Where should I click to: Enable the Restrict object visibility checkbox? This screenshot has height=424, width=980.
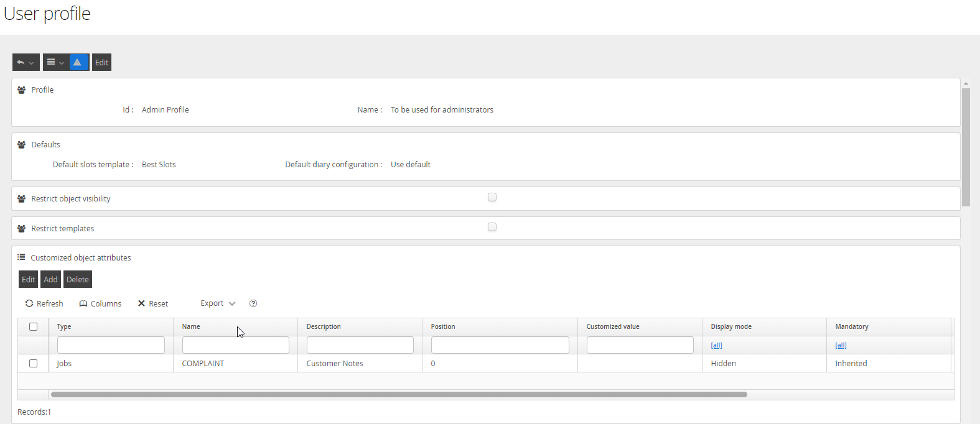[492, 197]
